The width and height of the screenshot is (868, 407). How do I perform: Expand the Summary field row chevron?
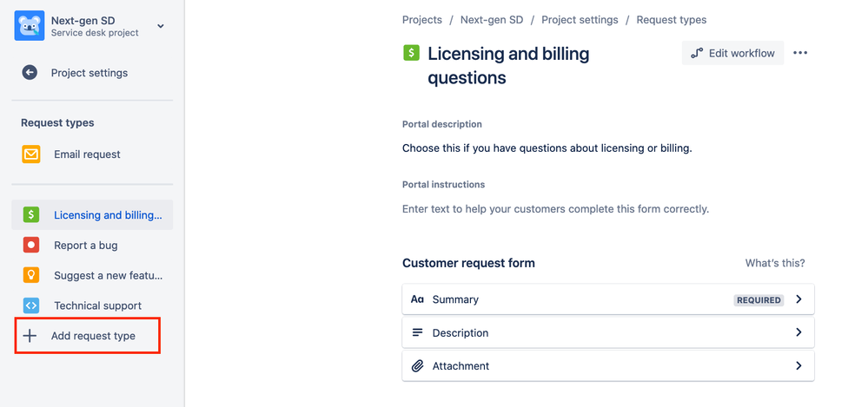coord(798,299)
